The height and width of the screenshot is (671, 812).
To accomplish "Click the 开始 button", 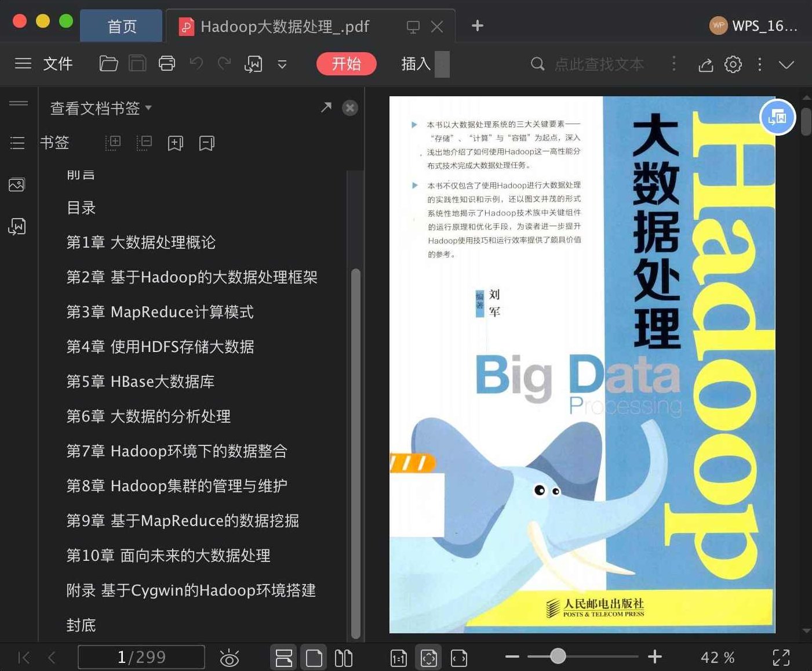I will (x=346, y=64).
